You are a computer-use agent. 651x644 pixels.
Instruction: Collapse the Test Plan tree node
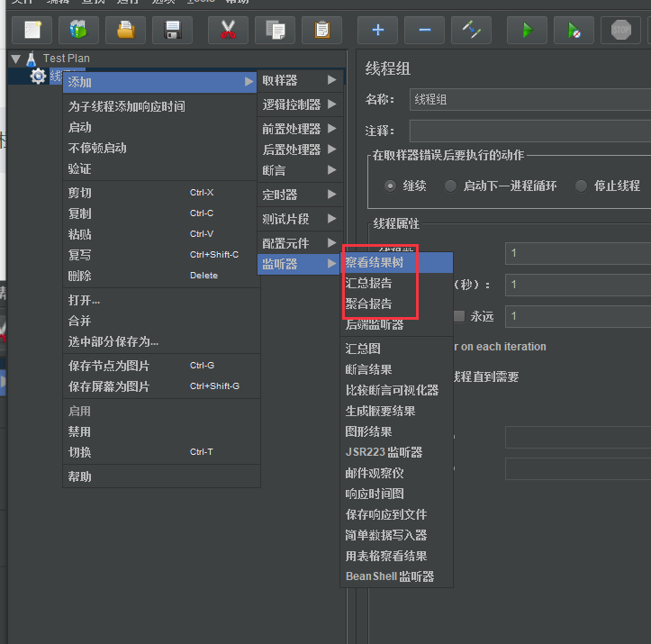point(16,59)
